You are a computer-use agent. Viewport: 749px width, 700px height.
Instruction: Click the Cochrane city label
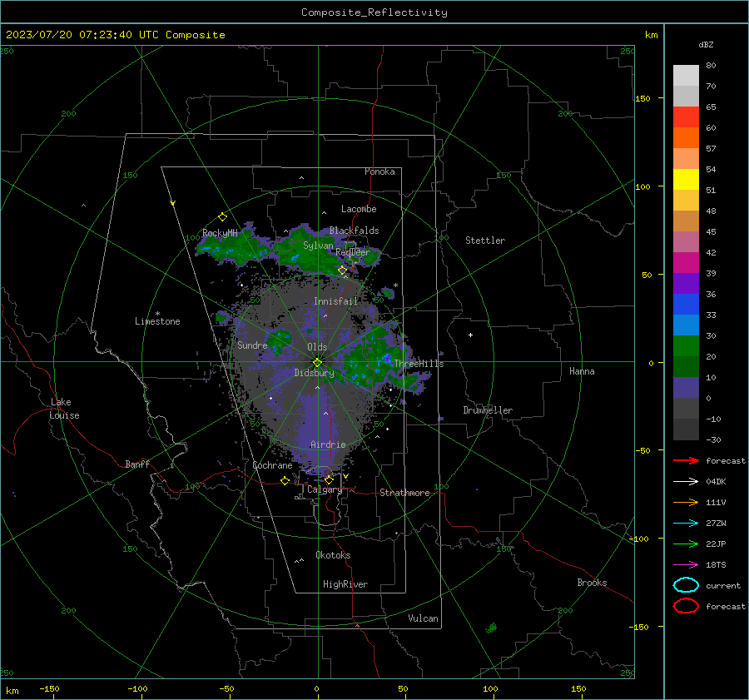point(272,465)
